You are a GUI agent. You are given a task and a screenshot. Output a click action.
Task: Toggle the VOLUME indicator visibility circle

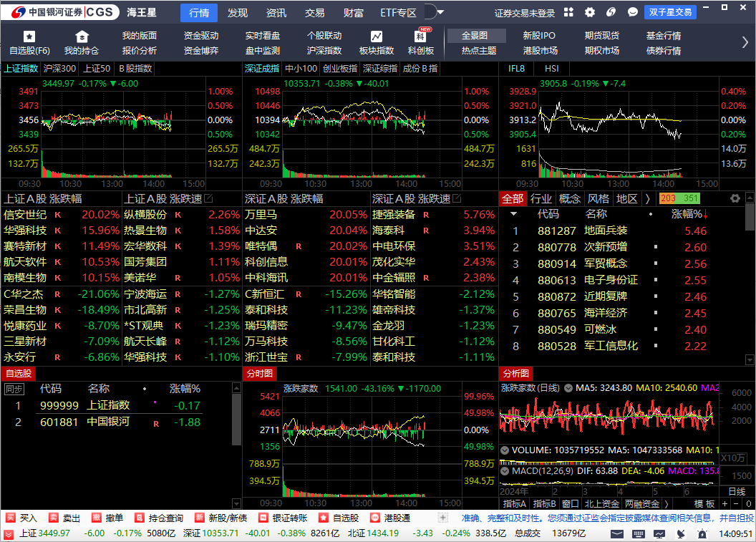coord(504,450)
